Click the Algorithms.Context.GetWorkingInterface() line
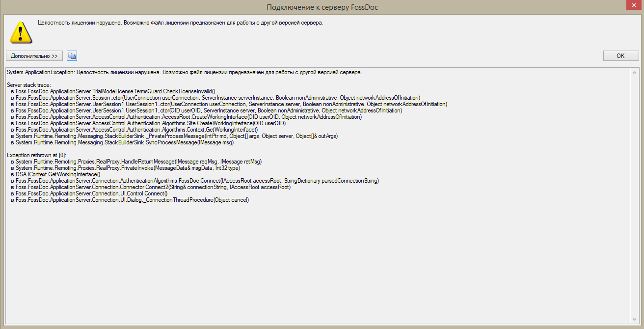This screenshot has width=644, height=329. point(134,130)
